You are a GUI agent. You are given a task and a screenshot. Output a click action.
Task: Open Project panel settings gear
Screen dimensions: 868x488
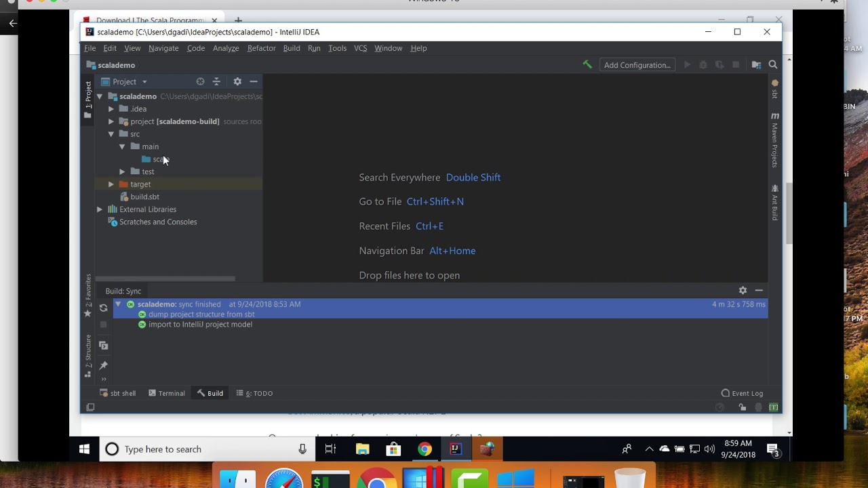[x=237, y=81]
